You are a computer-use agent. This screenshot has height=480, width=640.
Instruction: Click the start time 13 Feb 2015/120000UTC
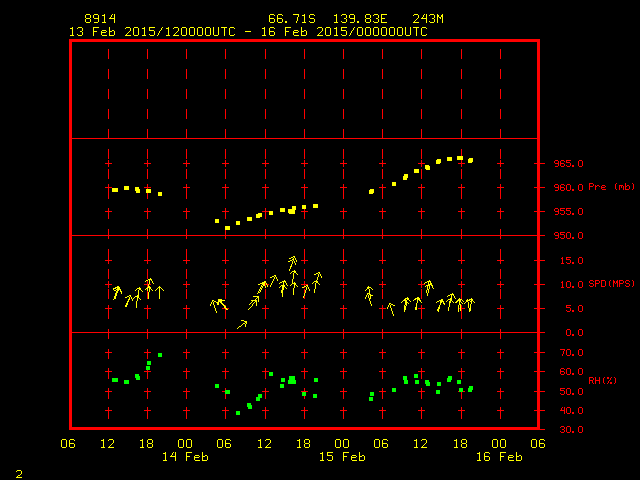point(150,32)
